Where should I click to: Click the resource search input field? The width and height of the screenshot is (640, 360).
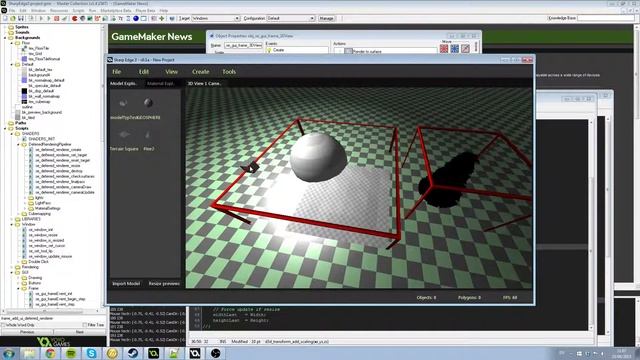coord(53,318)
